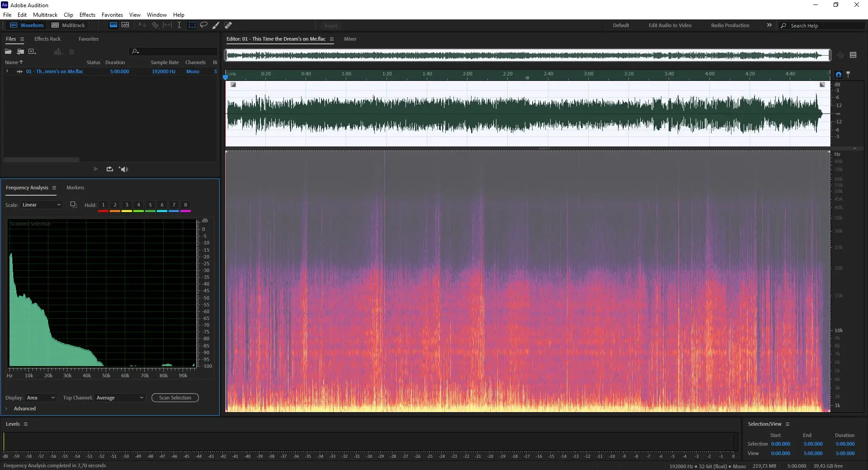Expand the 01 - Th...ream's on Me.flac row
The width and height of the screenshot is (868, 470).
pos(7,71)
